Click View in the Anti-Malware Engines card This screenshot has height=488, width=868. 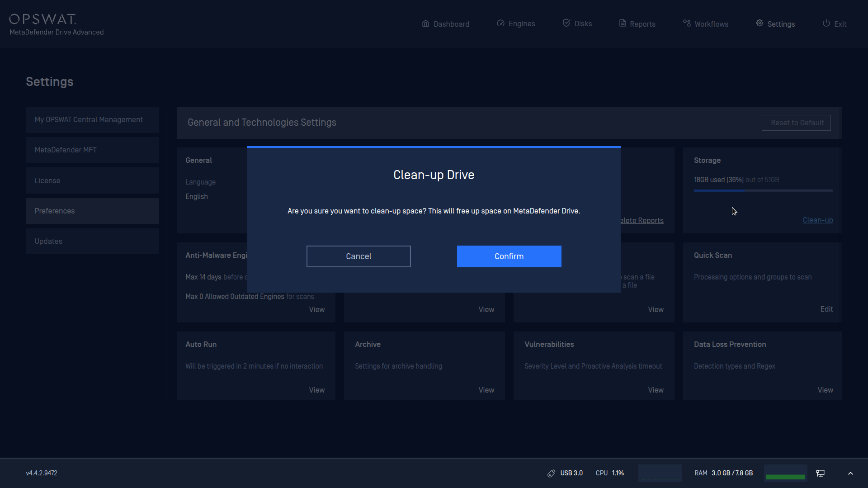pos(317,310)
